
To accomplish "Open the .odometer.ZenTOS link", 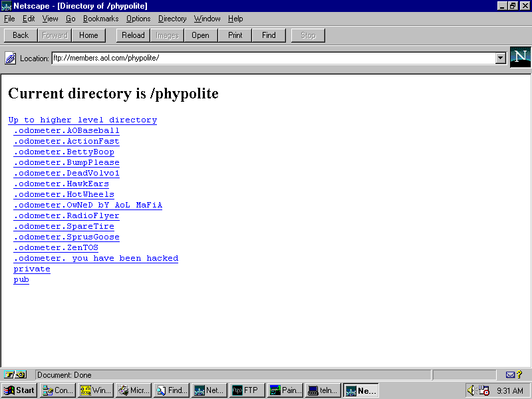I will click(x=56, y=247).
